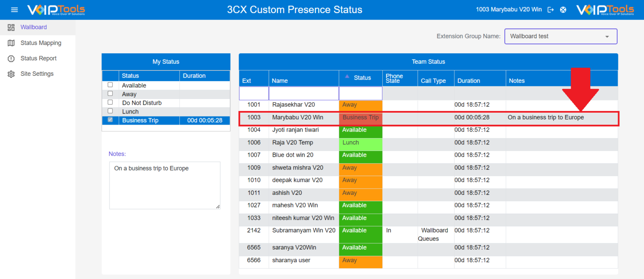This screenshot has height=279, width=644.
Task: Click the Status Report alert icon
Action: (11, 58)
